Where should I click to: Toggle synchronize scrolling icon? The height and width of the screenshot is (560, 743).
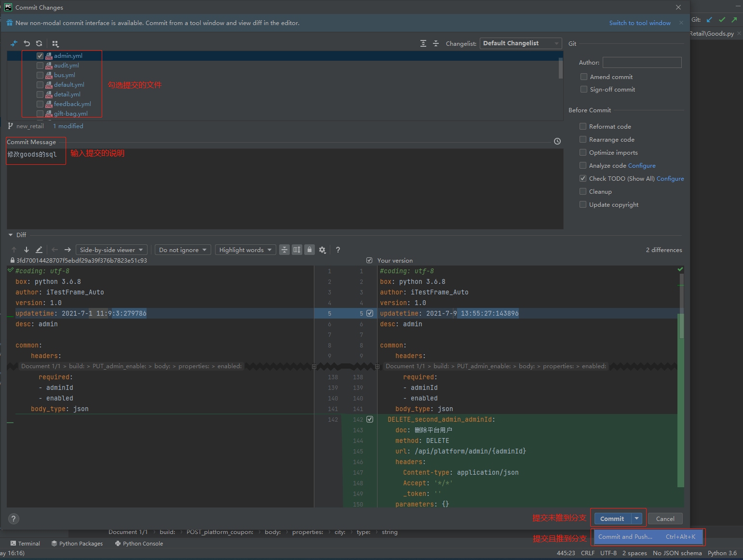(x=297, y=250)
